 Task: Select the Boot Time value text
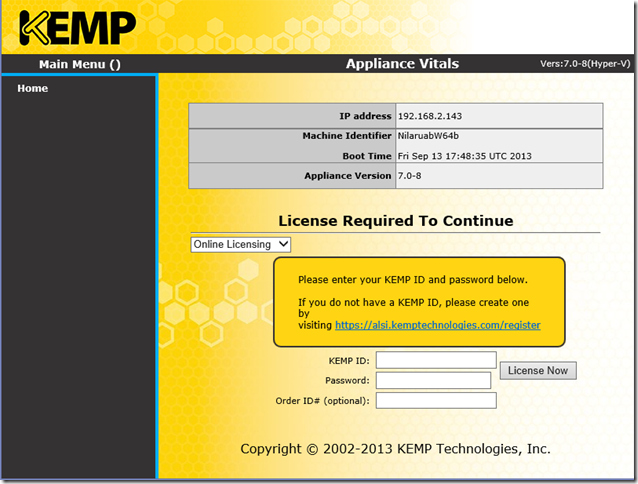[x=464, y=156]
